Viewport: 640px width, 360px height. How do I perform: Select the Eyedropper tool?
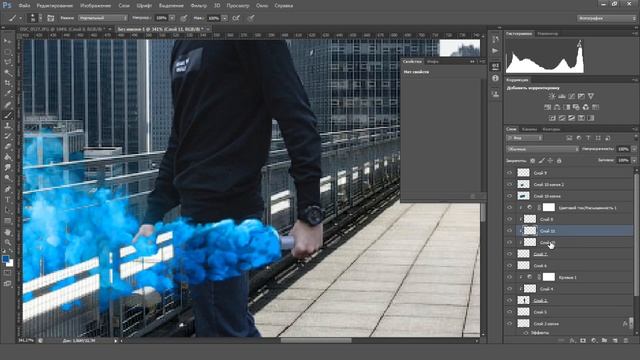coord(8,94)
